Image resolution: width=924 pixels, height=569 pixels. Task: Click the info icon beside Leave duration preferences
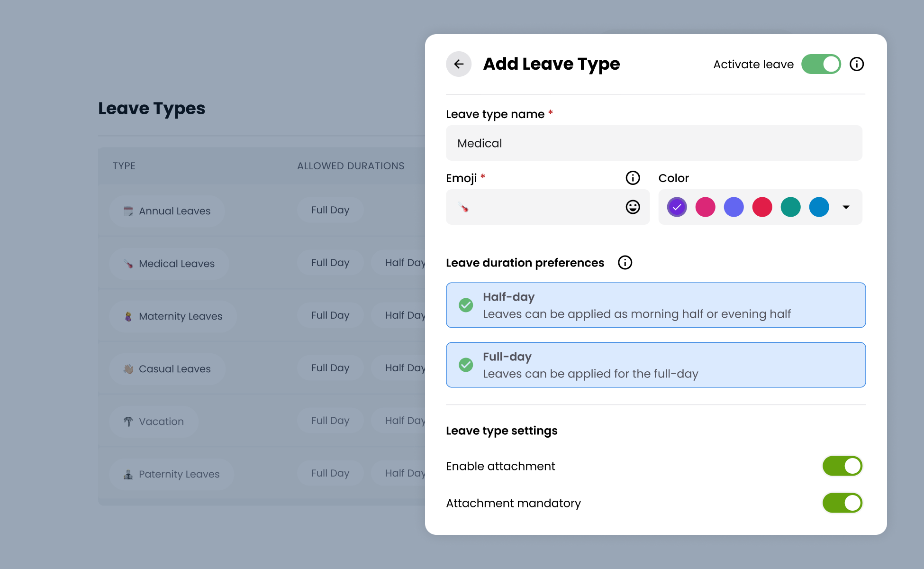(625, 262)
